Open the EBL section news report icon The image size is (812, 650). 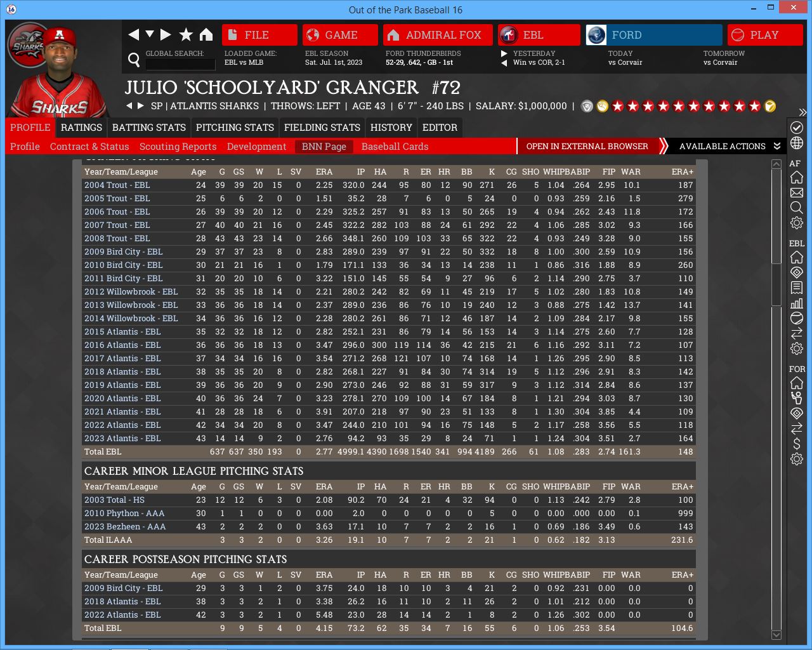(797, 288)
